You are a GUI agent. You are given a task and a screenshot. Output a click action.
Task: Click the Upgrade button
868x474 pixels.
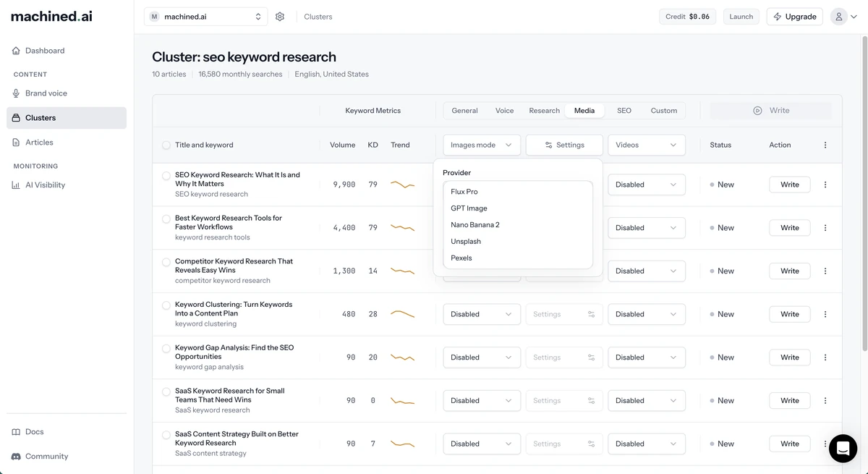coord(794,17)
